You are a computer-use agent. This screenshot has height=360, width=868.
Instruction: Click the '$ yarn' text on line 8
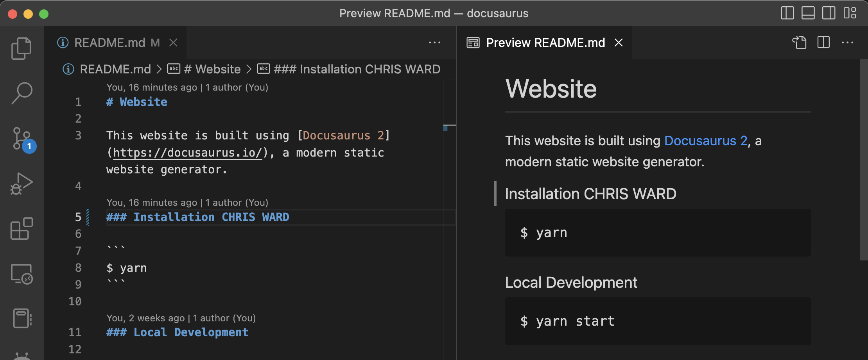(x=127, y=268)
